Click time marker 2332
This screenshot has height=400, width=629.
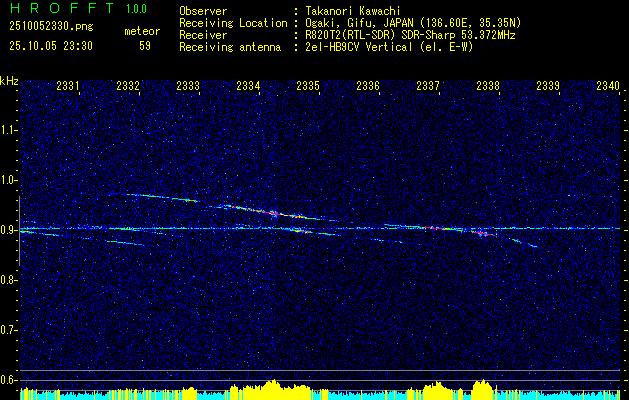coord(128,85)
